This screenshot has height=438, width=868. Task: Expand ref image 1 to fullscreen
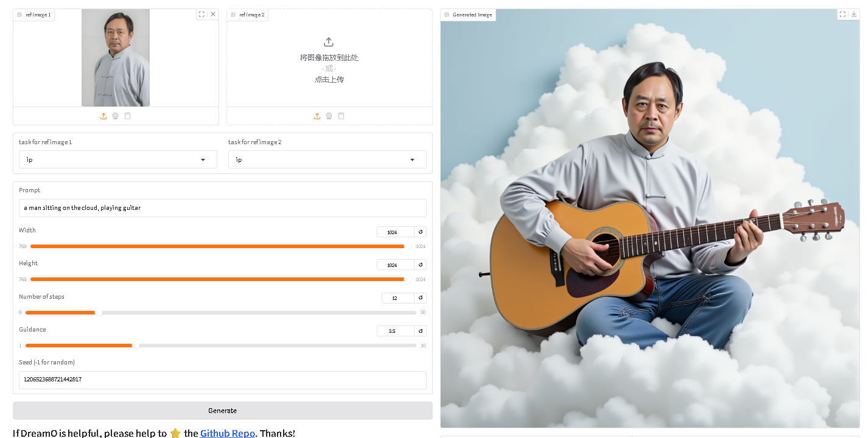tap(201, 14)
